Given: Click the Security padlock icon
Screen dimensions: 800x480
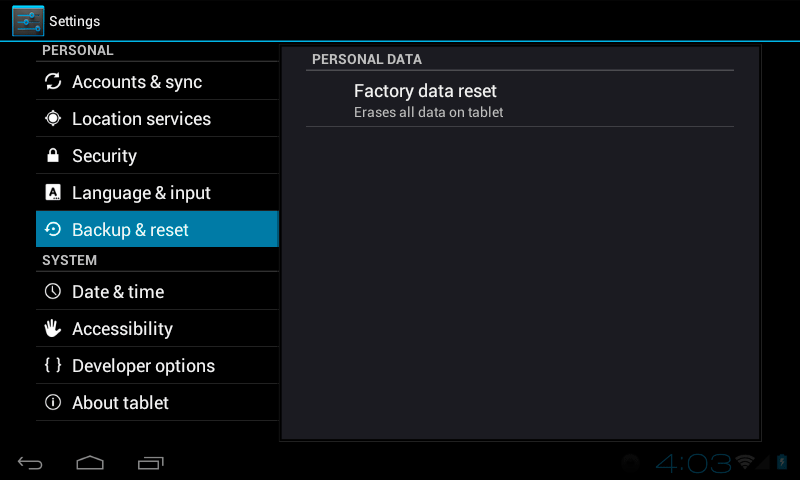Looking at the screenshot, I should 53,156.
